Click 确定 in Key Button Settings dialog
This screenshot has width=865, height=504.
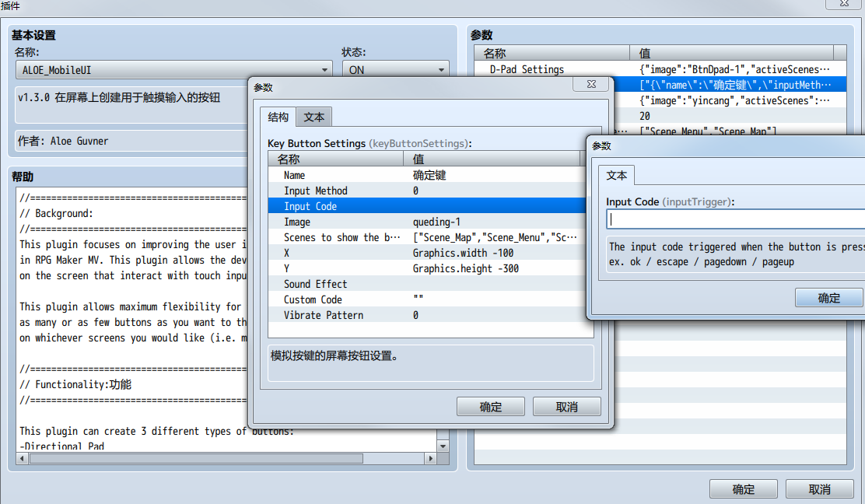[490, 407]
